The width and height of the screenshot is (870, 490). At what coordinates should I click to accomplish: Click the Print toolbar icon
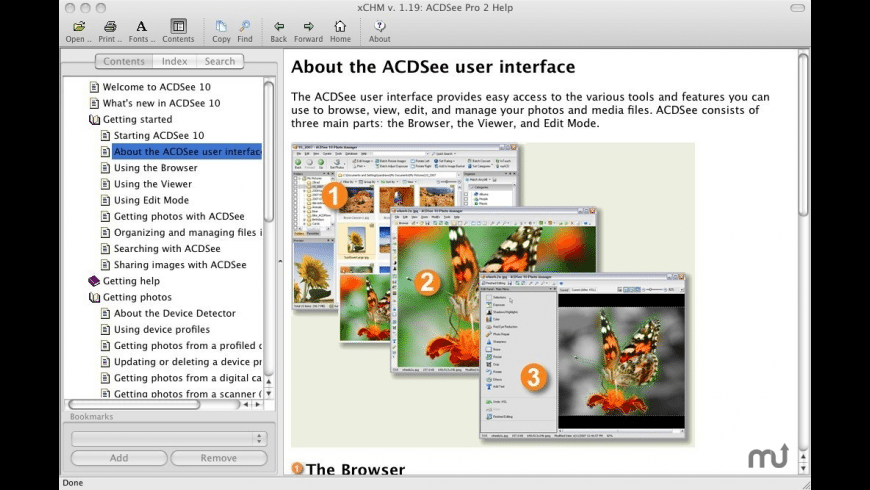point(110,26)
